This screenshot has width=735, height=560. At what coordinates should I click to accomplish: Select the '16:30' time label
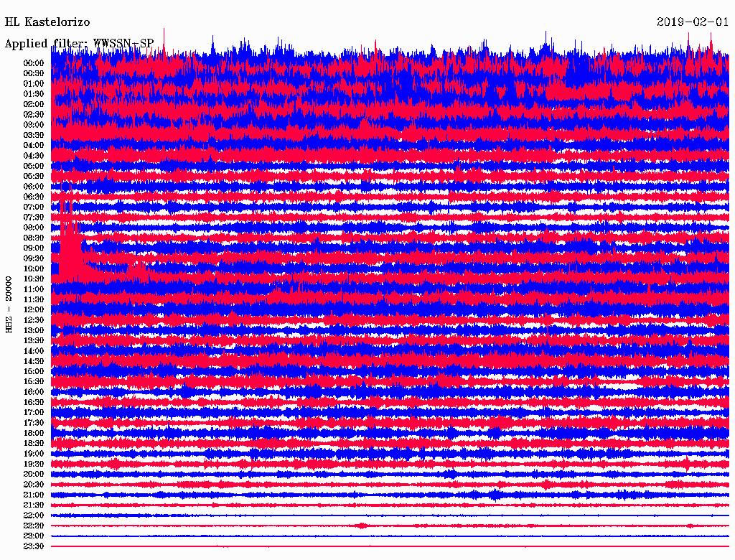coord(34,403)
